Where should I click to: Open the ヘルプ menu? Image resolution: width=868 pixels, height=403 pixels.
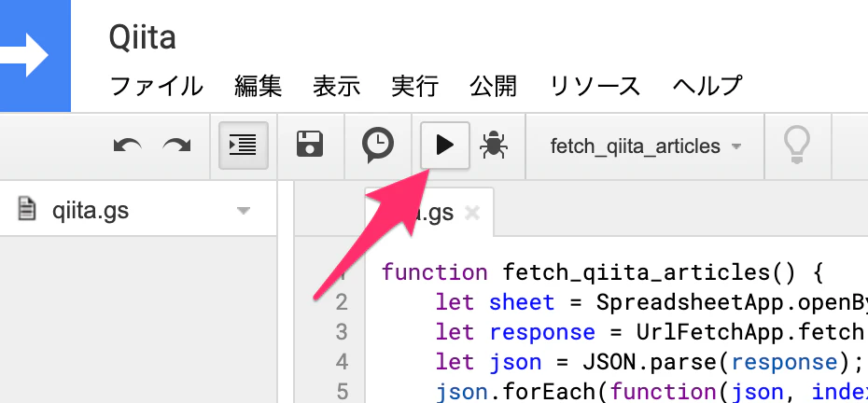pos(707,87)
